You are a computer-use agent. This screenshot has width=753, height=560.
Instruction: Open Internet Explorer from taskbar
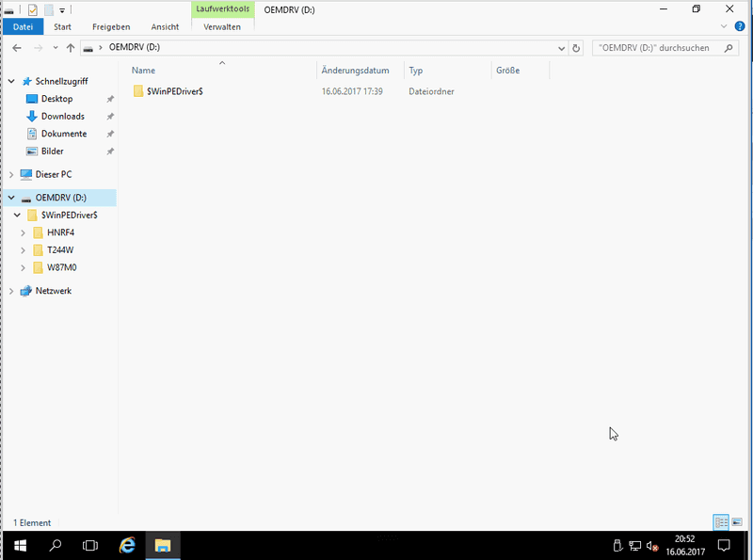tap(127, 545)
